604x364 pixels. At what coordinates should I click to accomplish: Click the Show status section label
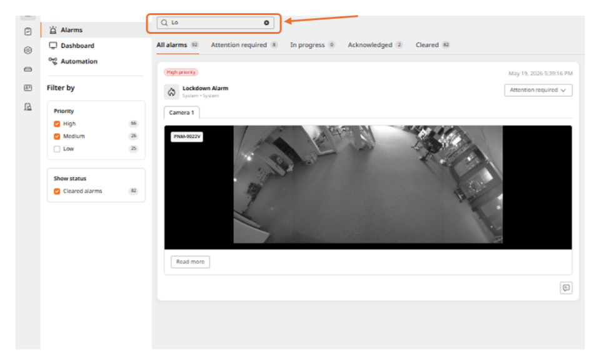pos(70,178)
